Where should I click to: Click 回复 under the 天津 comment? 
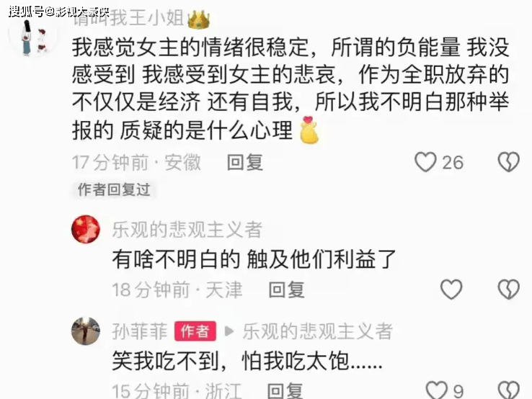coord(286,290)
